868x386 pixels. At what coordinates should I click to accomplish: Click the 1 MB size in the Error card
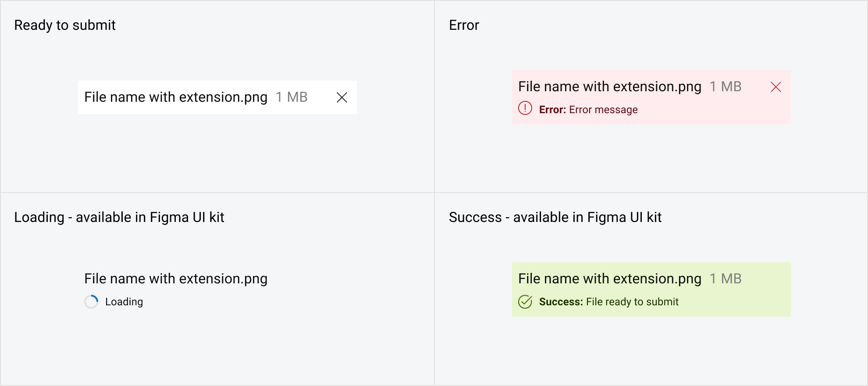726,86
